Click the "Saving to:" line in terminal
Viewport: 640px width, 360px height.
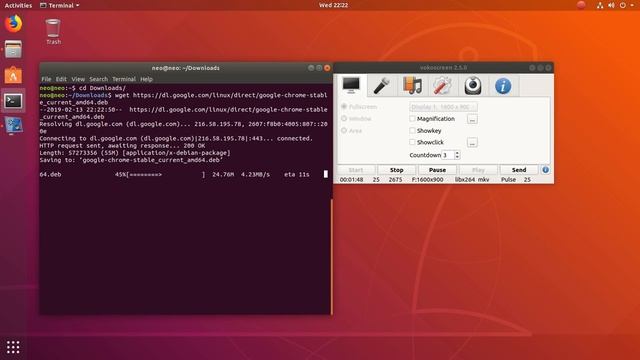pyautogui.click(x=131, y=160)
